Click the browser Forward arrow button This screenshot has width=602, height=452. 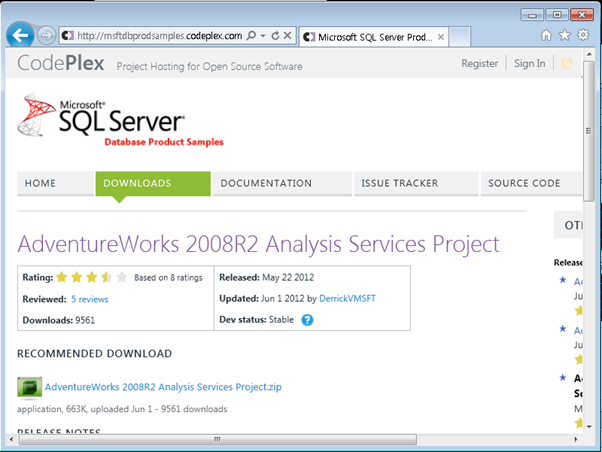(x=46, y=36)
